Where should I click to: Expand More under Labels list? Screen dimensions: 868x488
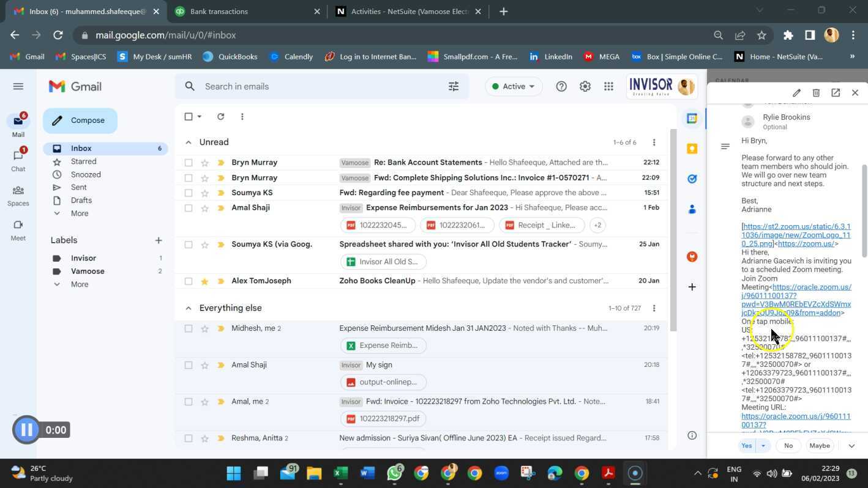79,284
